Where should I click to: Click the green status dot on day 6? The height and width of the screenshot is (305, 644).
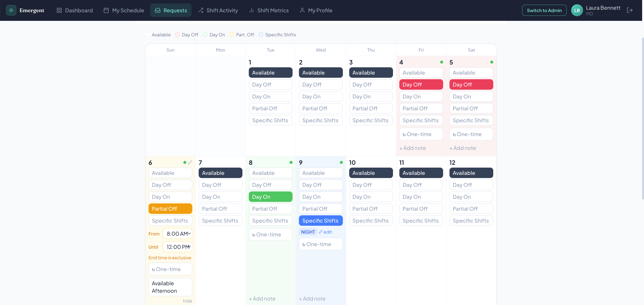(185, 162)
